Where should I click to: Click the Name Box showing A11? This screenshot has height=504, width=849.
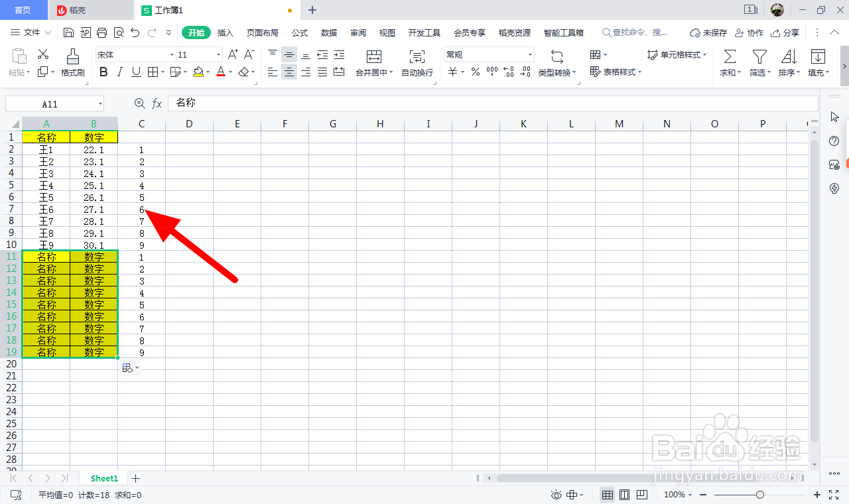point(54,103)
